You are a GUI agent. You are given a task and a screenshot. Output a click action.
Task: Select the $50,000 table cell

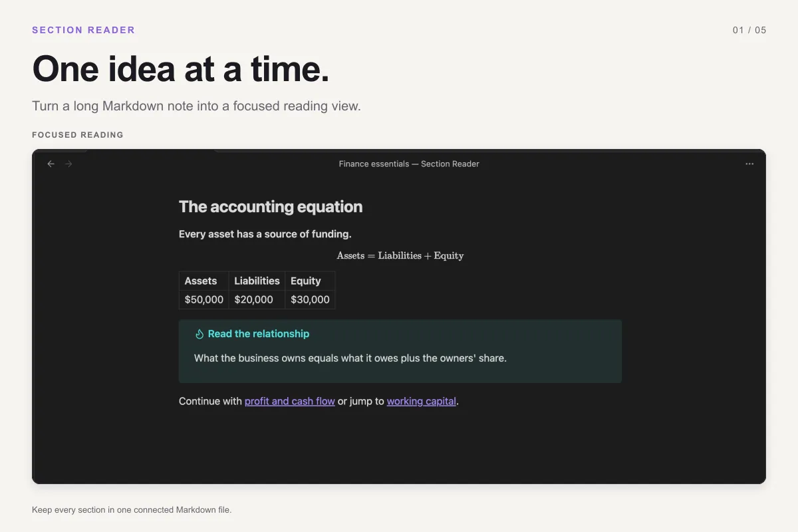[204, 299]
